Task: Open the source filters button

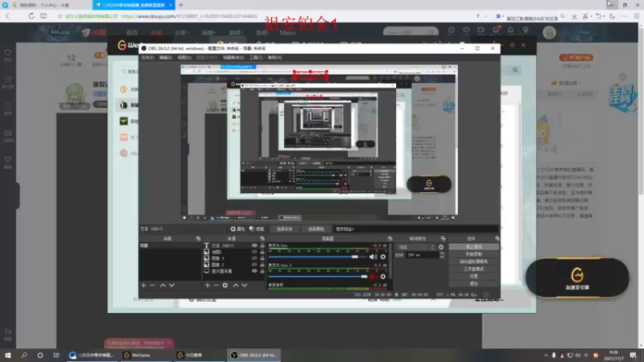Action: pyautogui.click(x=257, y=229)
